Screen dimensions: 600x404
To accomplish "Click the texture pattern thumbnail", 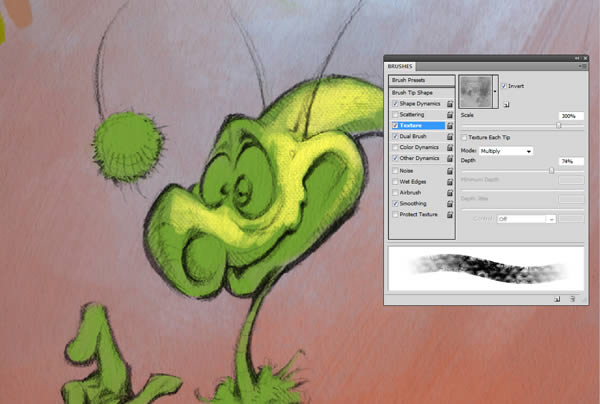I will [476, 91].
